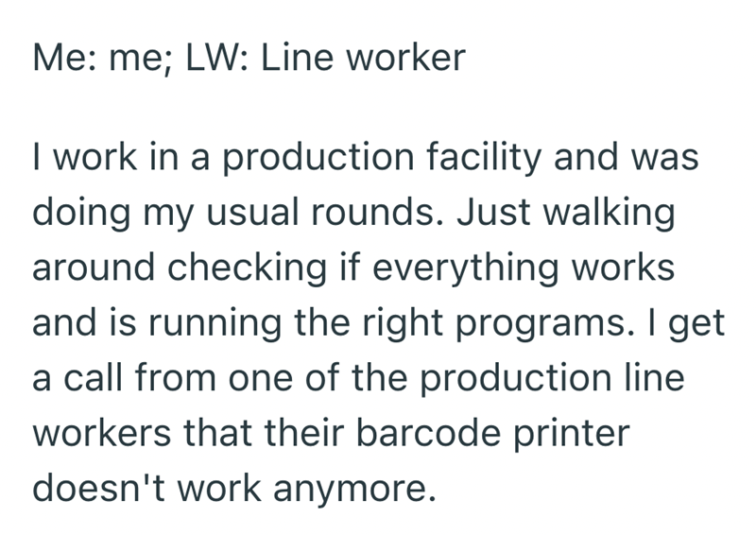This screenshot has width=756, height=535.
Task: Click the word "running" in the text
Action: pyautogui.click(x=166, y=323)
